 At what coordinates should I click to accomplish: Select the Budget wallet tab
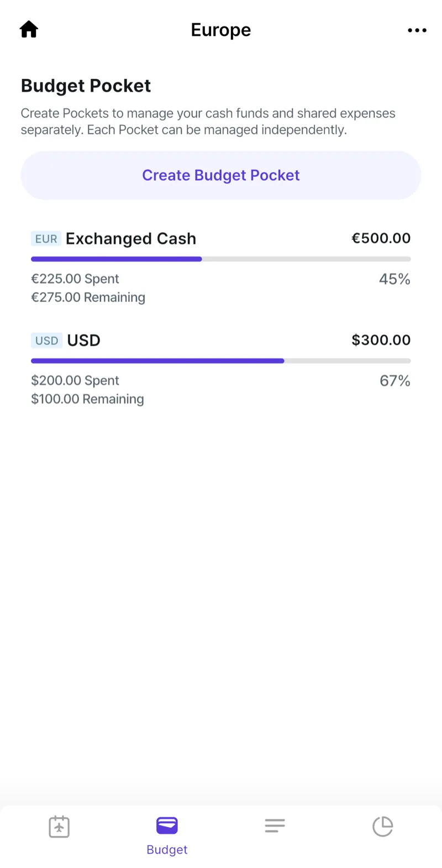coord(167,835)
